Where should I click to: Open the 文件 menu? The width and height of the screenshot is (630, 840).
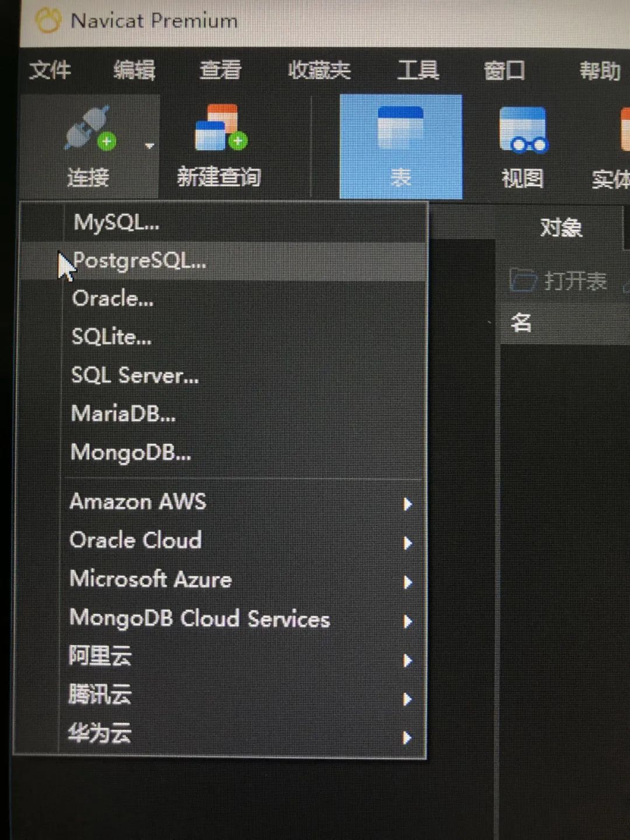[50, 69]
